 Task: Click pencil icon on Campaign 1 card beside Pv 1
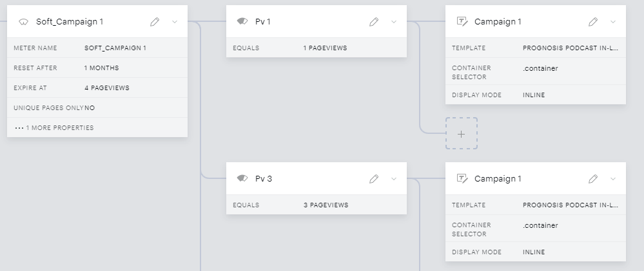pyautogui.click(x=592, y=22)
